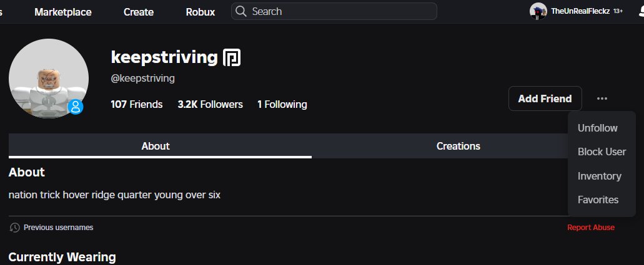View the 3.2K Followers list

tap(211, 104)
